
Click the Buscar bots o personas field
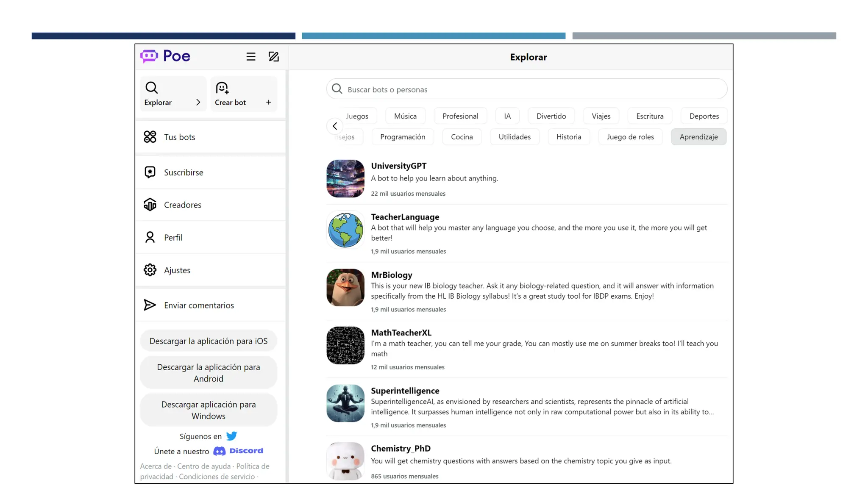(526, 89)
